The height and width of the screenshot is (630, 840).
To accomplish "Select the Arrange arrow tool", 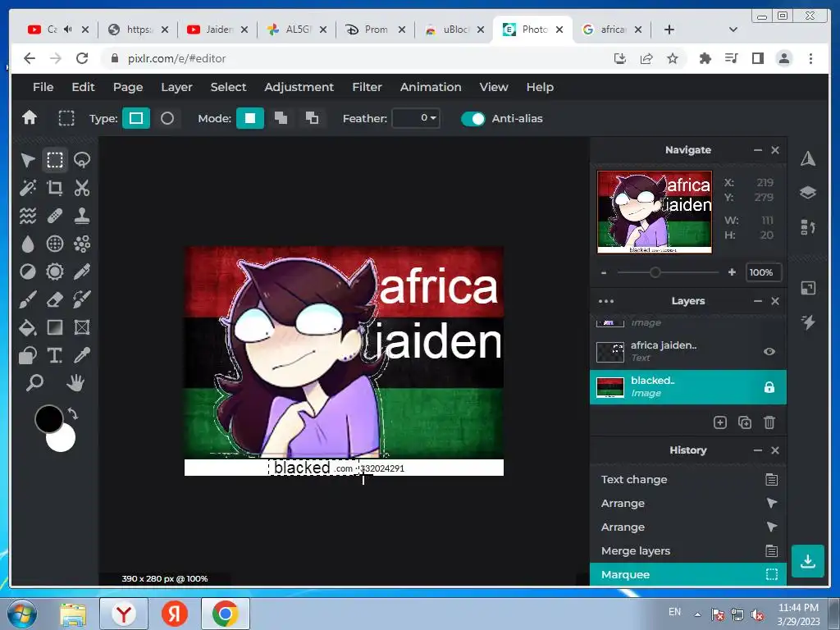I will coord(27,160).
